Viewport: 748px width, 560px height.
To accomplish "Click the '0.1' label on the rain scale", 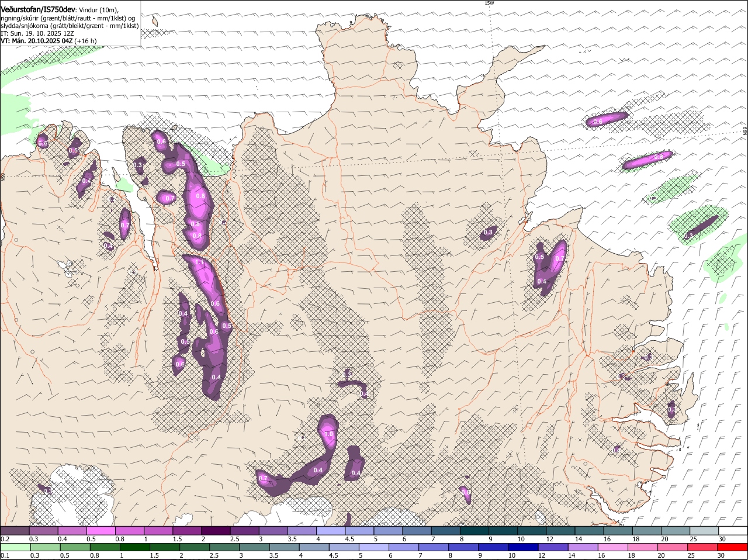I will tap(5, 555).
